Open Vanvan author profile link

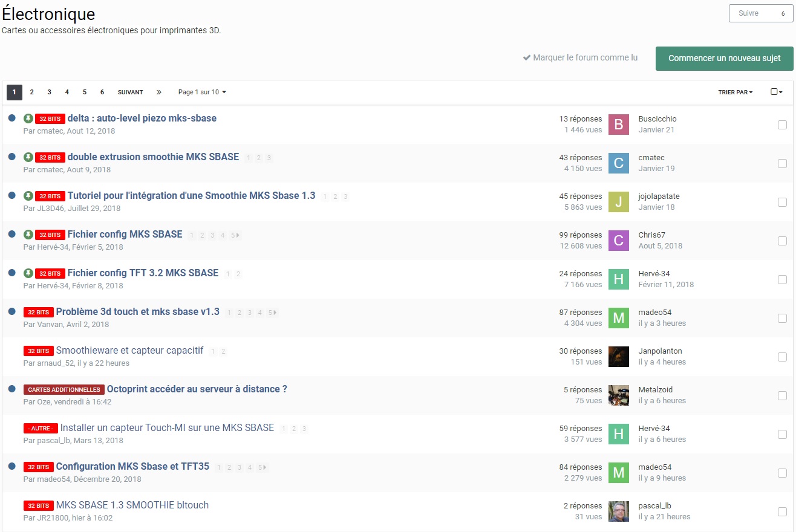50,324
